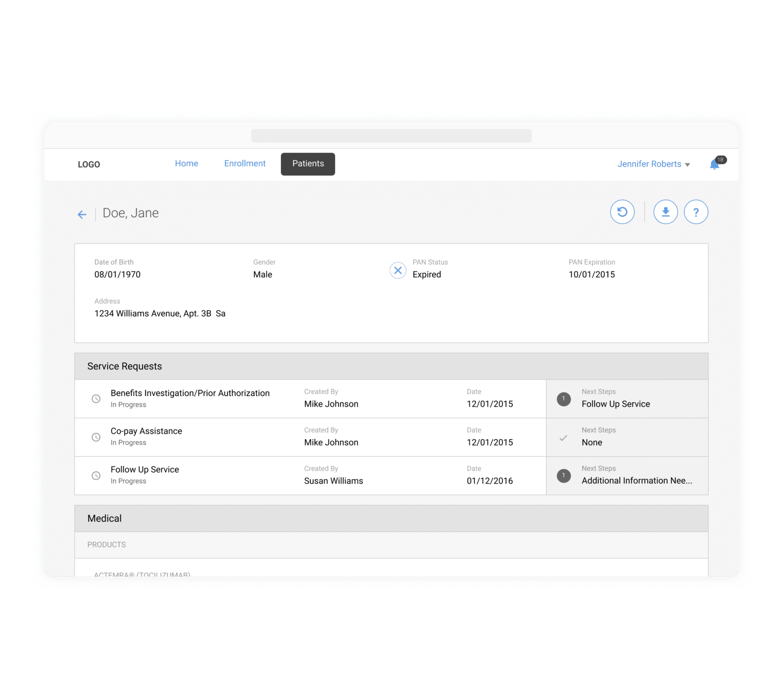Click checkmark icon beside None next step
This screenshot has width=783, height=700.
coord(563,438)
